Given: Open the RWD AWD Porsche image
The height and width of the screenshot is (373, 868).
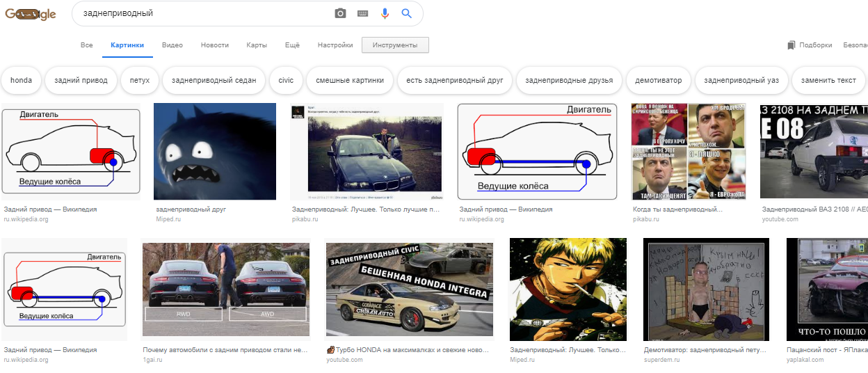Looking at the screenshot, I should [225, 291].
